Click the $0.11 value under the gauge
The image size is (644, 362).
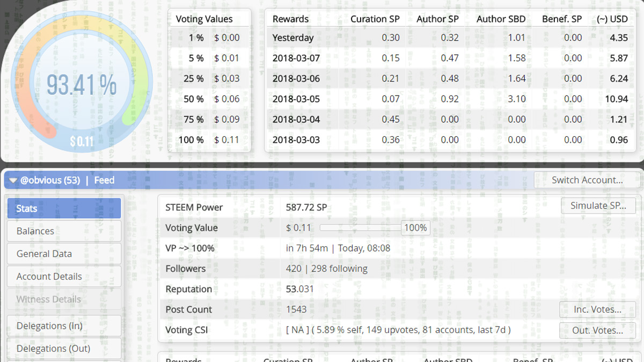click(x=82, y=142)
